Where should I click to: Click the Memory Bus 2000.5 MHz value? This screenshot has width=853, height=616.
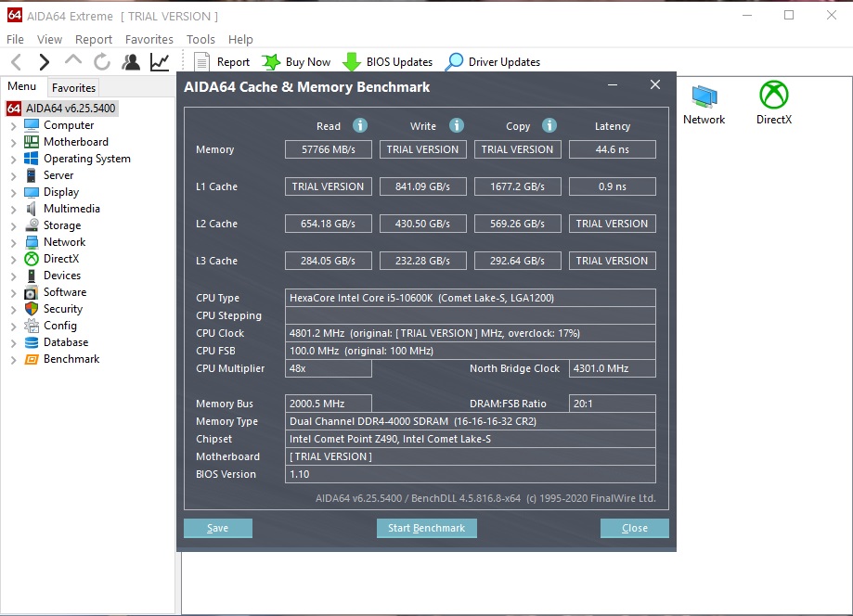click(328, 404)
